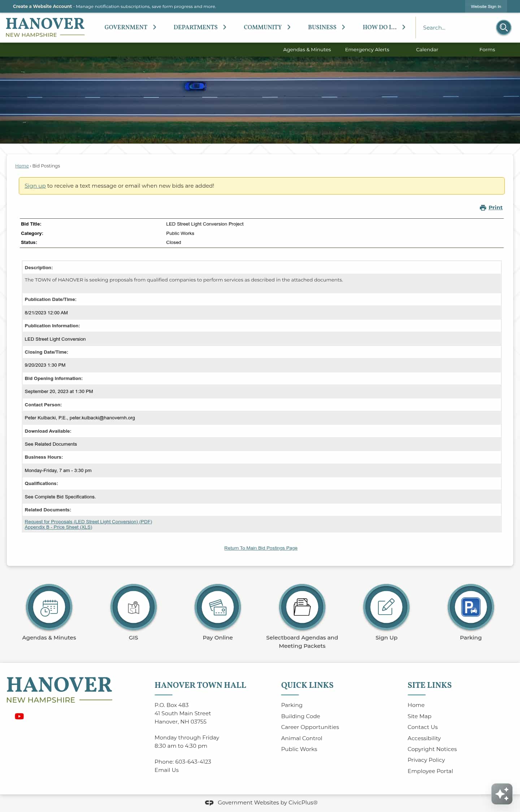The width and height of the screenshot is (520, 812).
Task: Open the YouTube icon in footer
Action: click(x=19, y=716)
